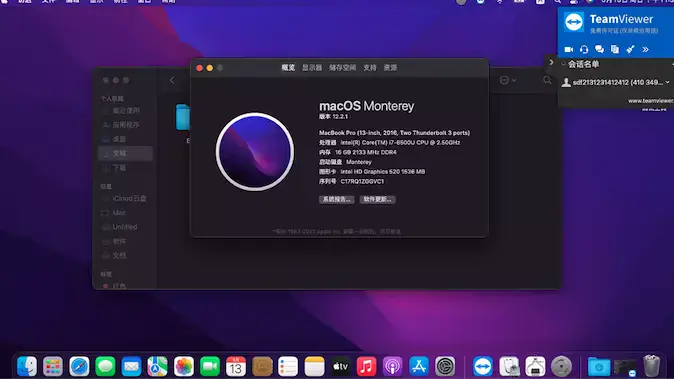Open the Finder more actions ellipsis menu
Image resolution: width=674 pixels, height=379 pixels.
point(508,80)
